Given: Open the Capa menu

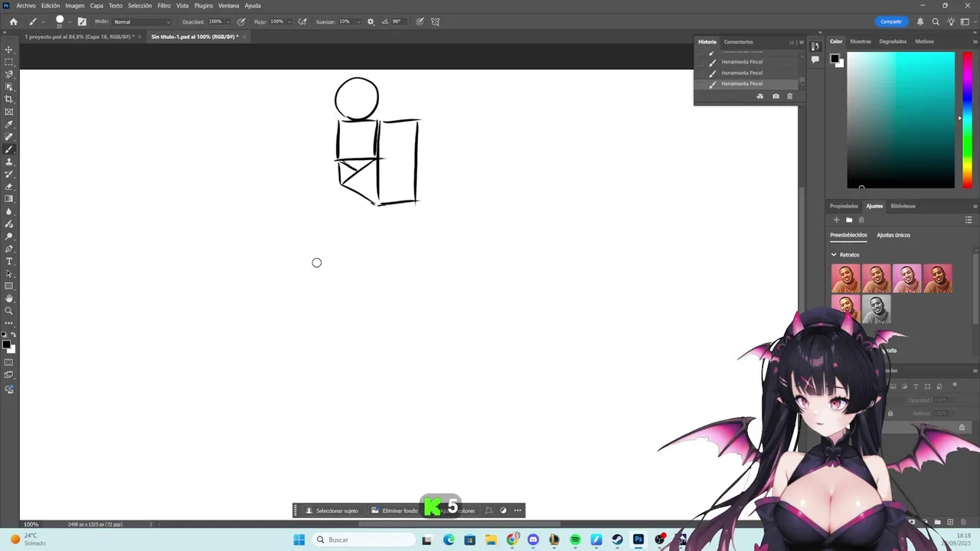Looking at the screenshot, I should (96, 5).
